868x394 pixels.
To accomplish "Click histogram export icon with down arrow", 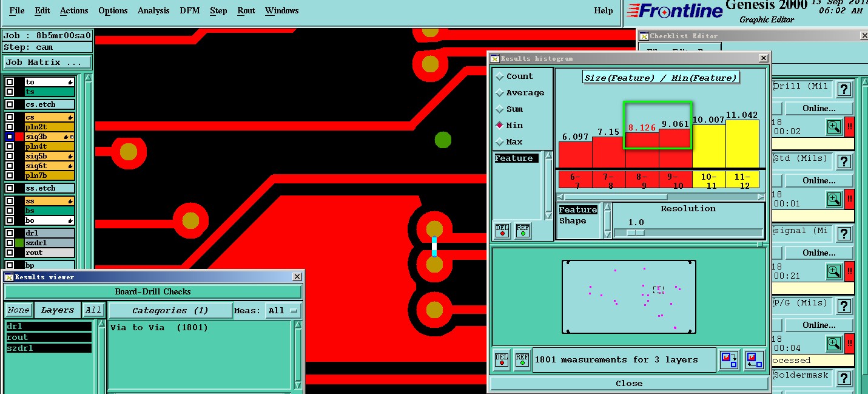I will (728, 359).
